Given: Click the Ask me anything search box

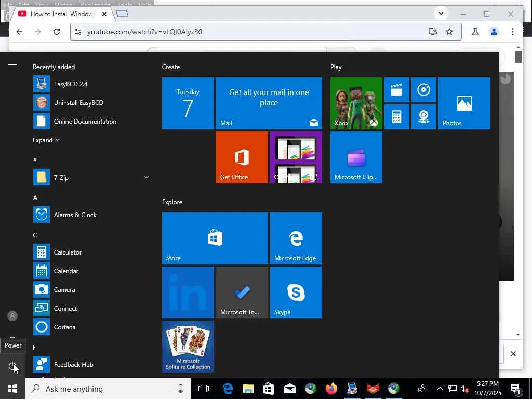Looking at the screenshot, I should pyautogui.click(x=108, y=389).
